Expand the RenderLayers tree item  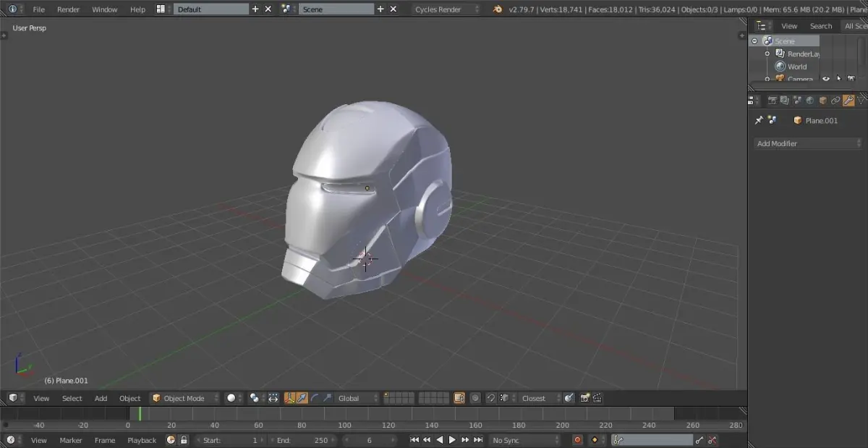[x=767, y=54]
